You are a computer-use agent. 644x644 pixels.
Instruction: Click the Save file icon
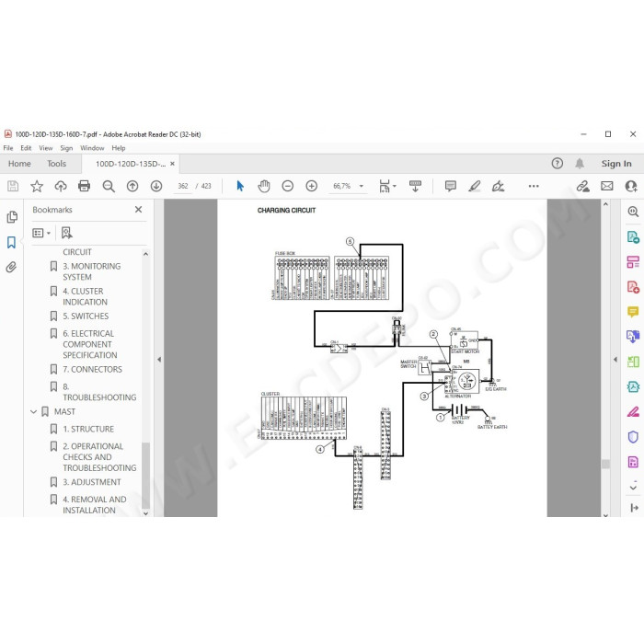pos(13,186)
